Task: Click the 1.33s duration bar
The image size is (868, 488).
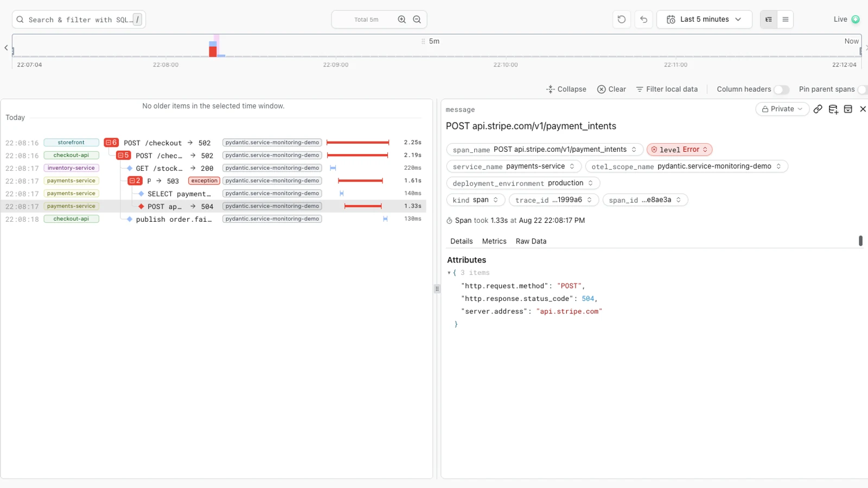Action: [363, 206]
